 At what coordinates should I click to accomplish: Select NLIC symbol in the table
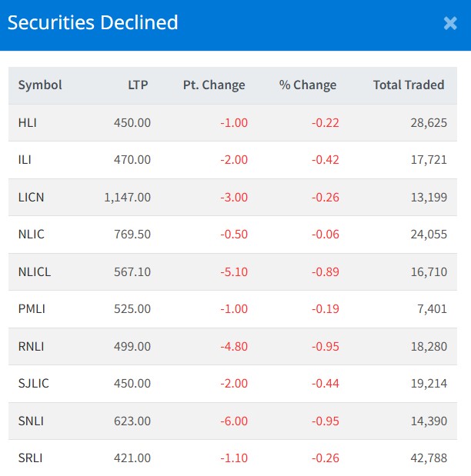coord(31,235)
